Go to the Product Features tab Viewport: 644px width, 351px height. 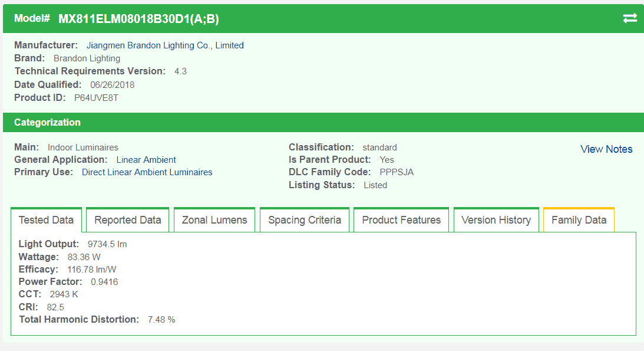pos(401,220)
